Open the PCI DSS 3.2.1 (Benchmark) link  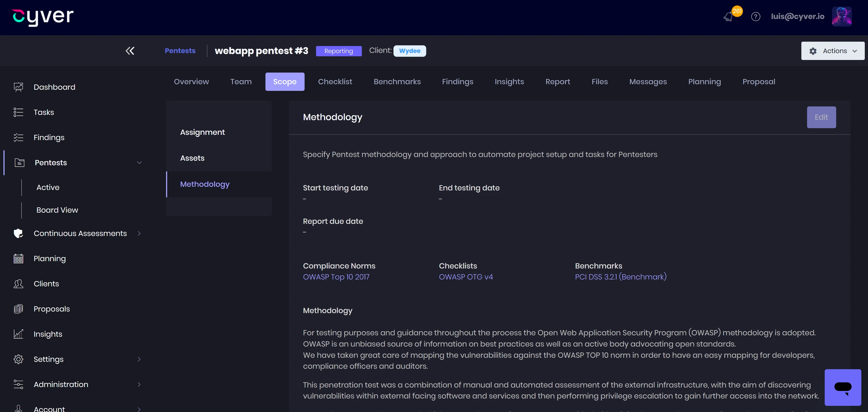[620, 277]
